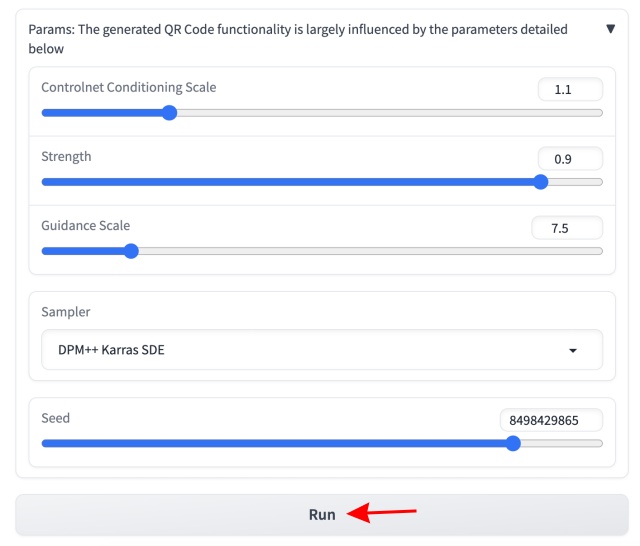Click the Params description header text
The image size is (640, 546).
(x=297, y=39)
